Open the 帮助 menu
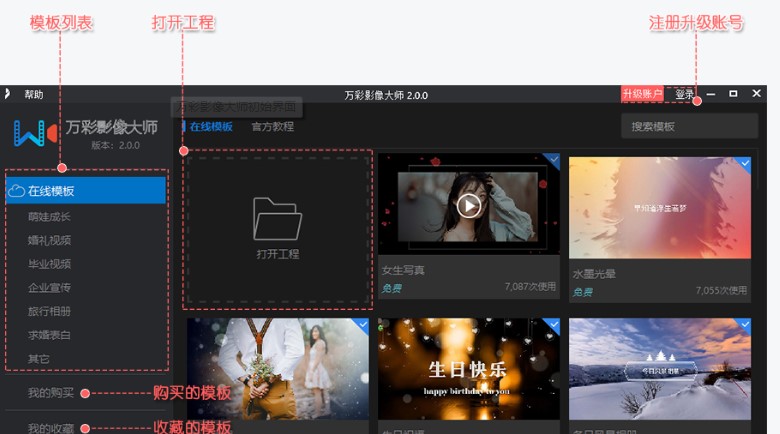The width and height of the screenshot is (780, 434). [34, 94]
